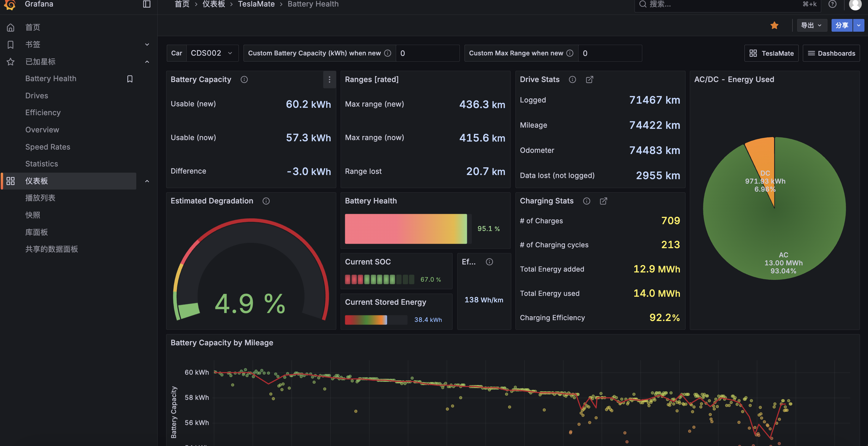Open the Charging Stats external link icon

(603, 201)
